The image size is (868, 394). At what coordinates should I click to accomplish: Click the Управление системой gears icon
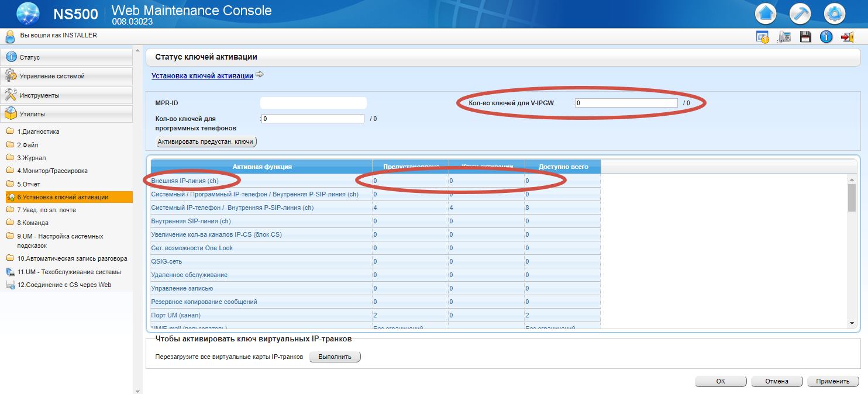11,76
